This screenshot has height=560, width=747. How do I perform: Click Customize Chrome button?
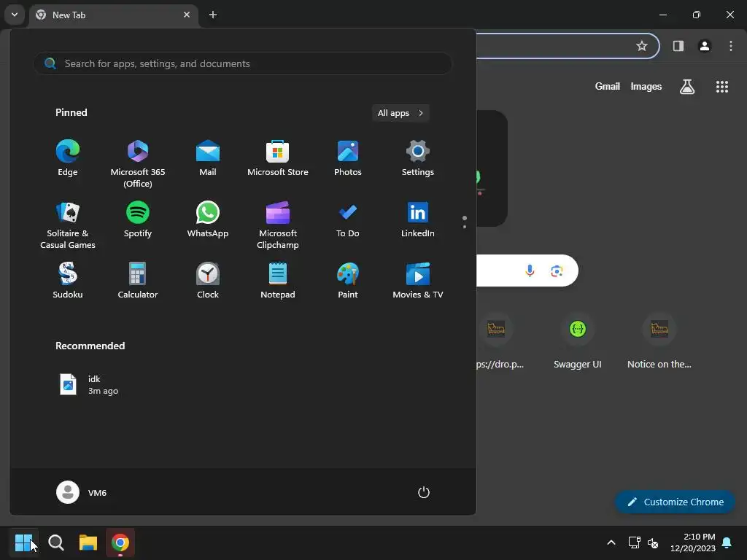[x=675, y=502]
